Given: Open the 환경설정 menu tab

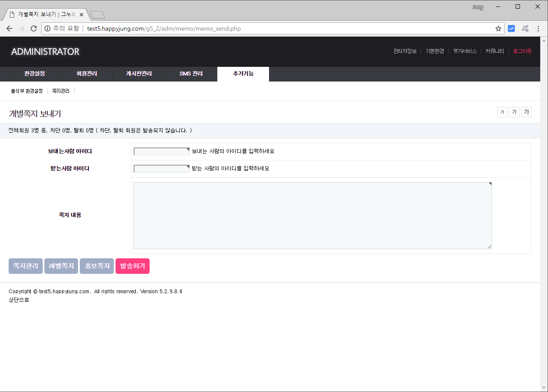Looking at the screenshot, I should [x=34, y=74].
